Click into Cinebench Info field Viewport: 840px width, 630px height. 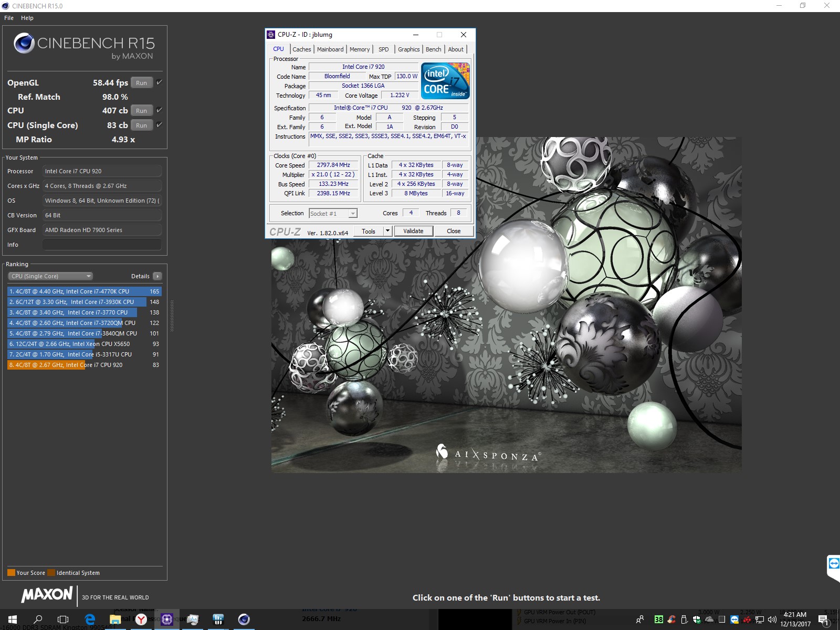(102, 245)
